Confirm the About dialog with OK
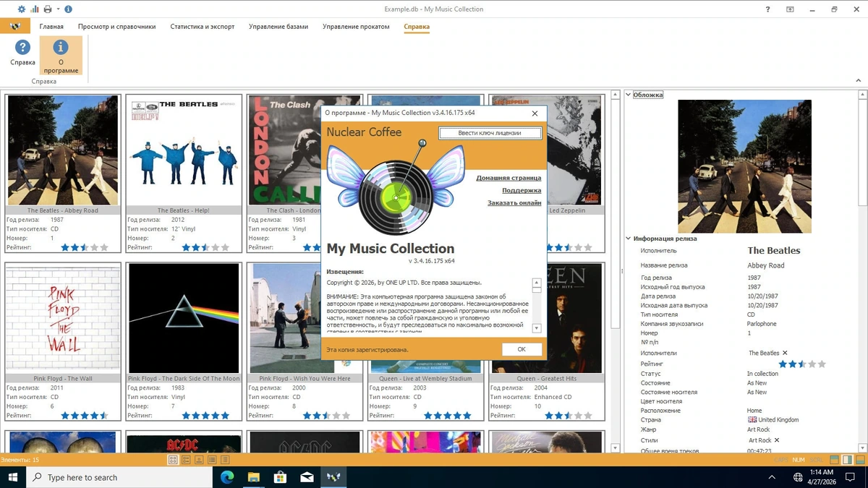 click(x=522, y=349)
